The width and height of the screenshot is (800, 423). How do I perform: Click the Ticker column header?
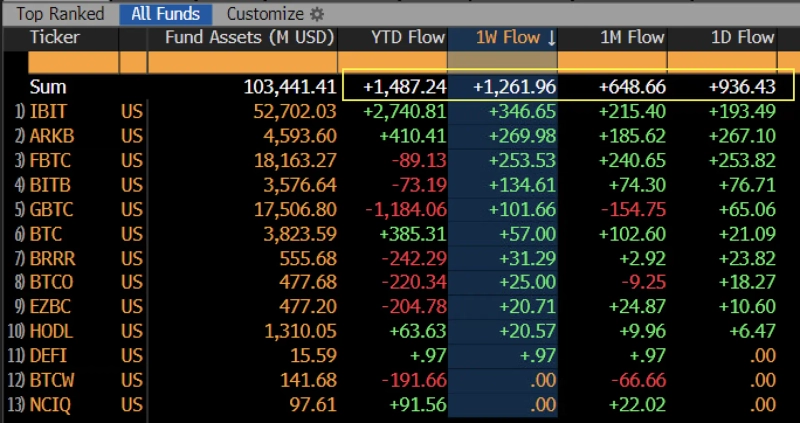(x=55, y=38)
